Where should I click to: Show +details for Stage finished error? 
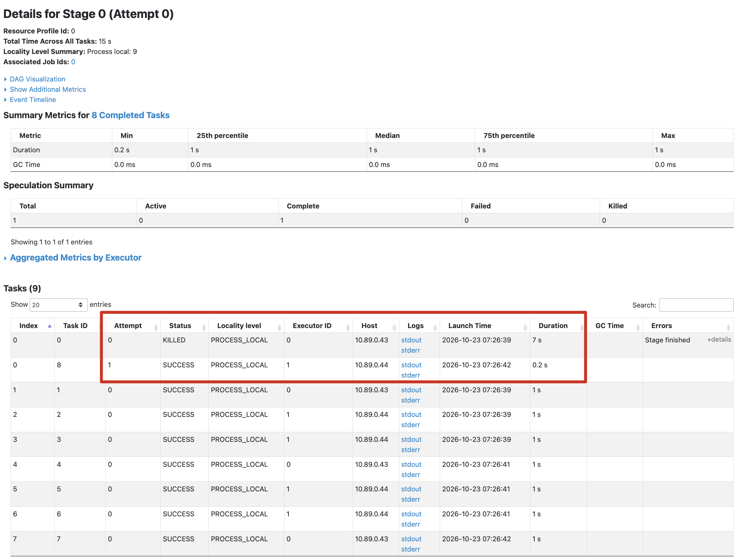click(719, 340)
